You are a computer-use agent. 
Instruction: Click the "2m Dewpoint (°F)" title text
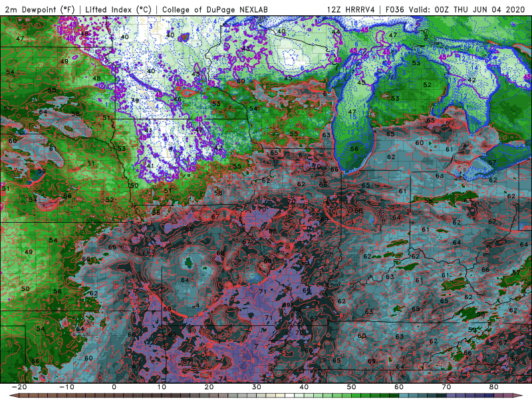point(39,9)
